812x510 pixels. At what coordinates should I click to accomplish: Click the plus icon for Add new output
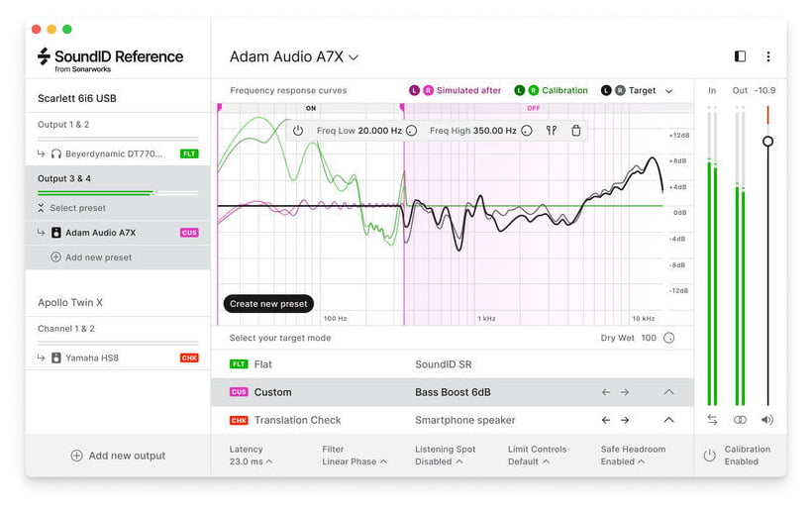pyautogui.click(x=76, y=456)
